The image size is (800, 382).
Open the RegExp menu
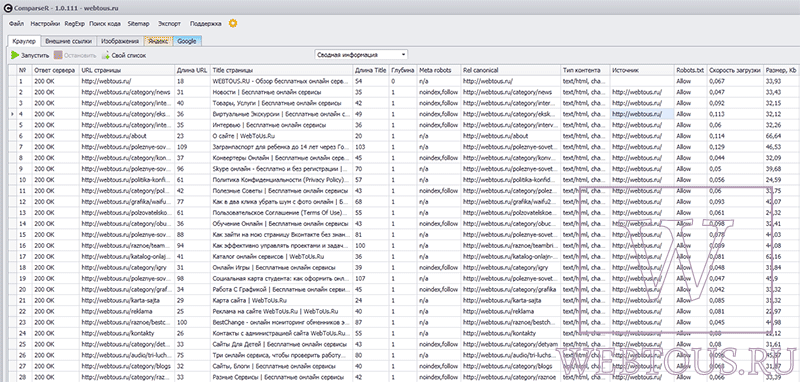point(74,23)
